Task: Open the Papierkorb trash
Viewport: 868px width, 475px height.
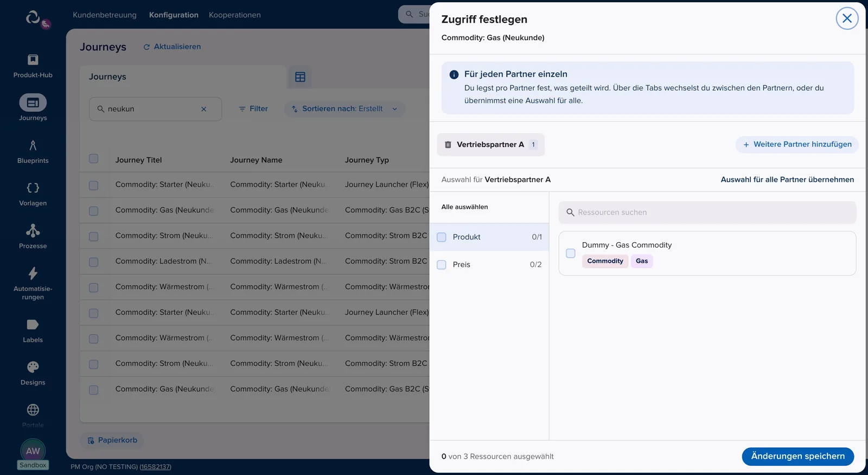Action: click(112, 440)
